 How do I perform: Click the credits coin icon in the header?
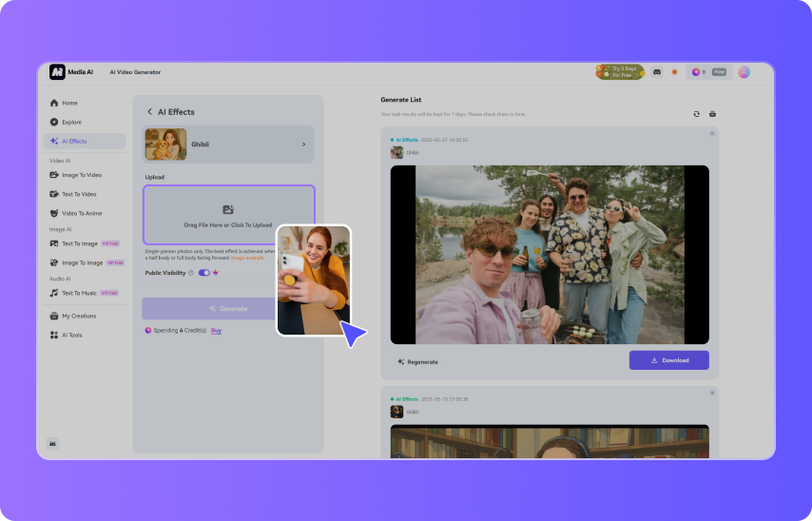click(696, 72)
